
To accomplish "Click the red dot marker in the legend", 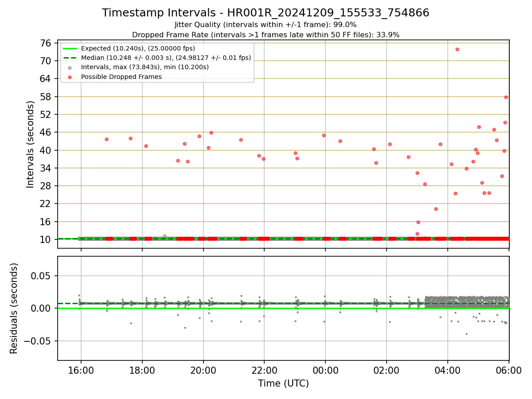I will point(70,77).
